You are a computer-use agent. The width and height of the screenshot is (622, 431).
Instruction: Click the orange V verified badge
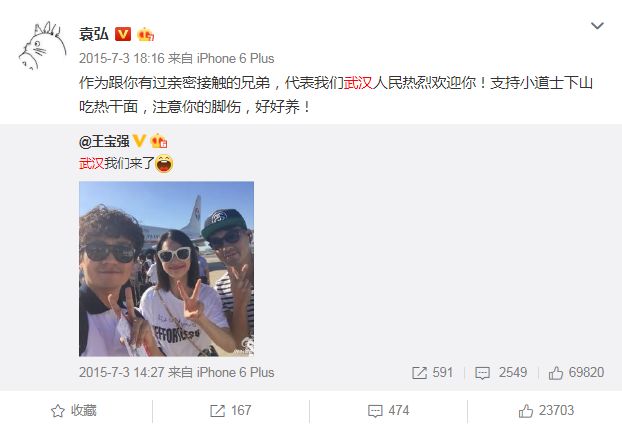tap(123, 34)
